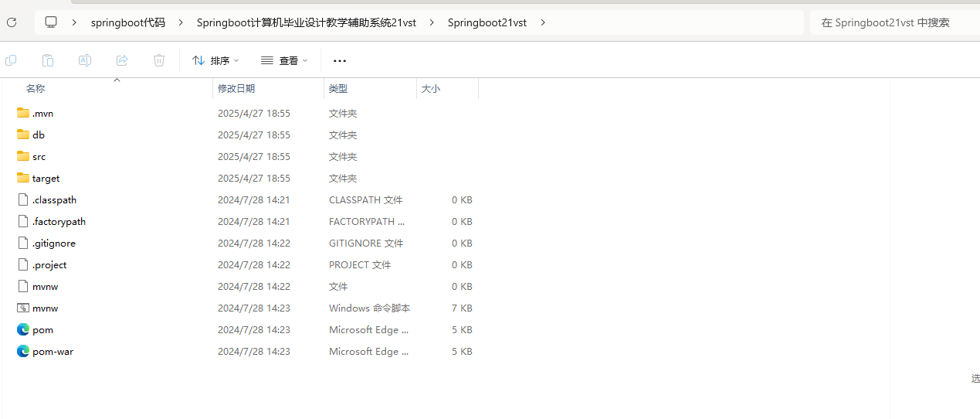Click the This PC monitor icon in address bar

point(51,22)
